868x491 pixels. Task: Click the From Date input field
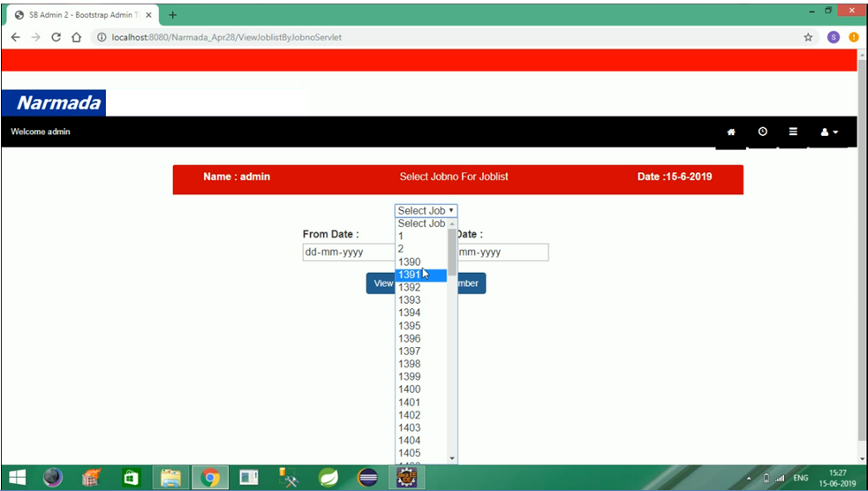[x=348, y=253]
